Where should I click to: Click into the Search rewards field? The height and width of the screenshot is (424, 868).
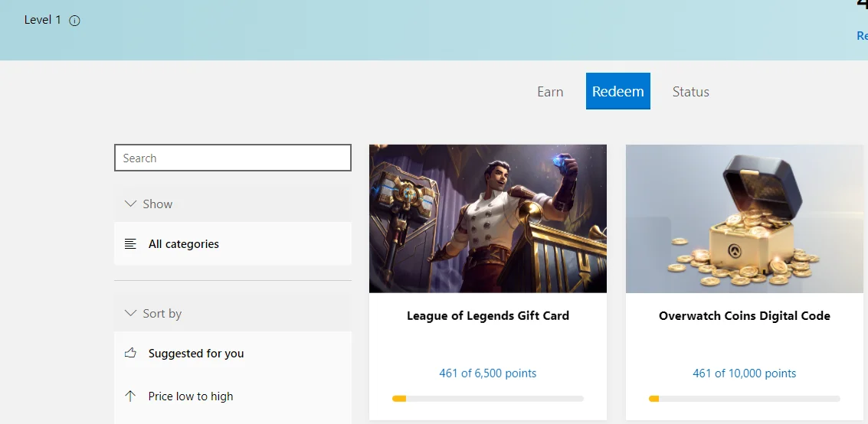[x=232, y=158]
